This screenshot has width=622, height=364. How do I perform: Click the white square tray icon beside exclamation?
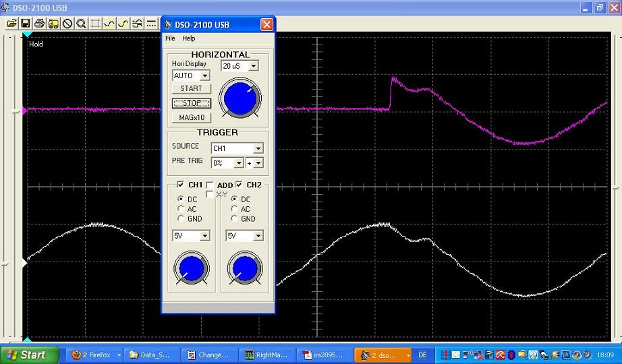456,355
